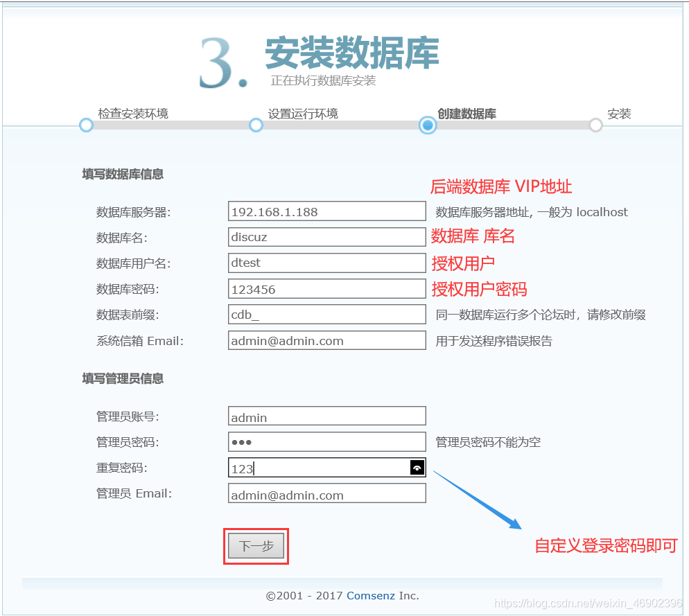Click the 管理员 Email input field

point(327,493)
